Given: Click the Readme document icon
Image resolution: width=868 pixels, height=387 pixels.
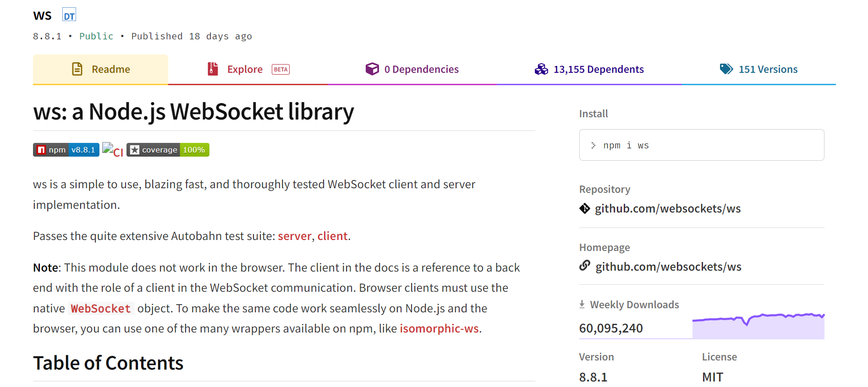Looking at the screenshot, I should click(x=77, y=69).
